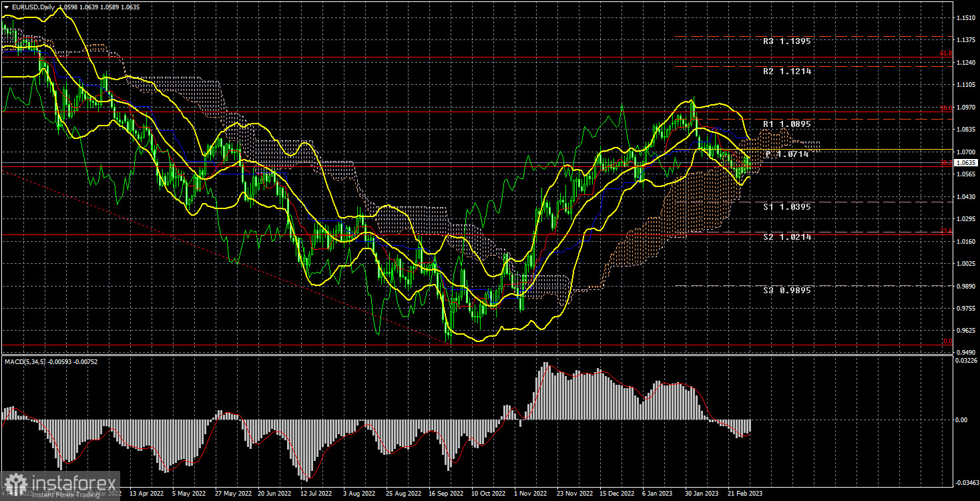Click the 12 Jul 2022 date label

click(316, 494)
